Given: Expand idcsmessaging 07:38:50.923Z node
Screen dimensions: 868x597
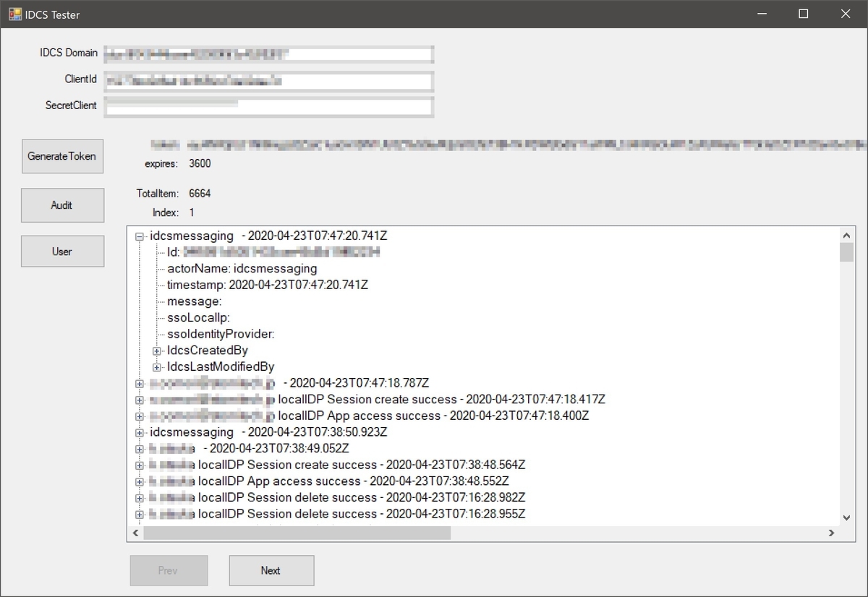Looking at the screenshot, I should point(140,432).
